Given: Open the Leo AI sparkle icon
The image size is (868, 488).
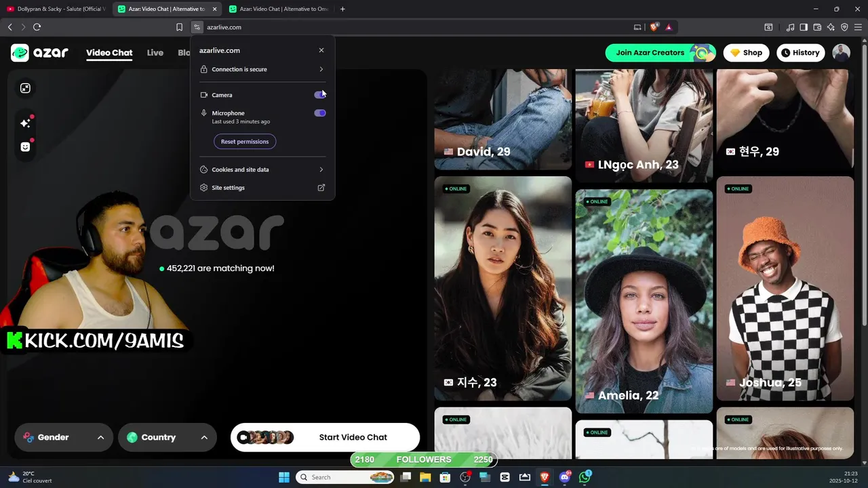Looking at the screenshot, I should 831,27.
